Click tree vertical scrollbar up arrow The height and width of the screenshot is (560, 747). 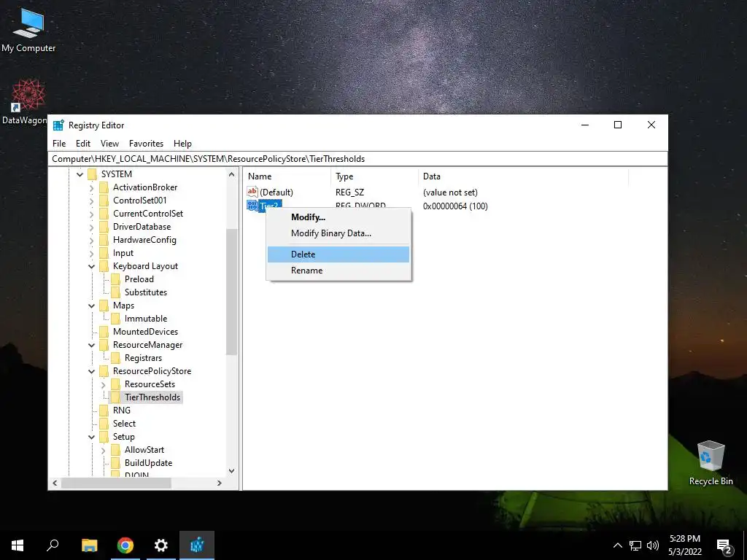[x=231, y=174]
